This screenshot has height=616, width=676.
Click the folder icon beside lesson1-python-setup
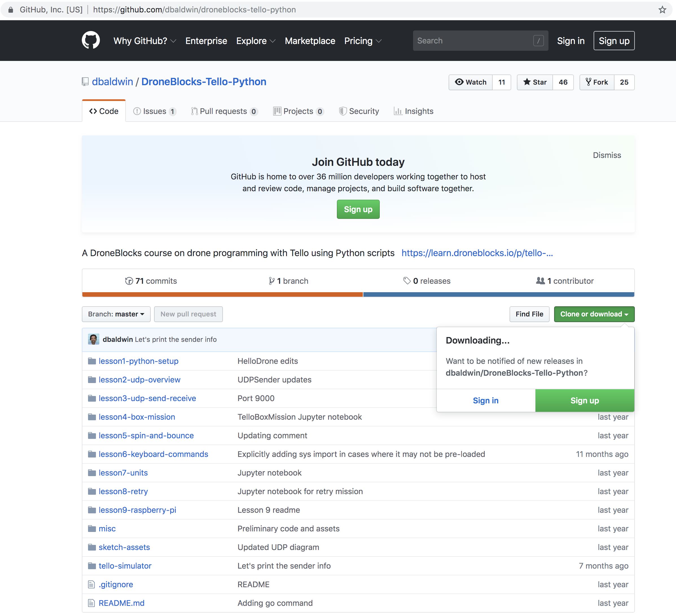[x=92, y=361]
